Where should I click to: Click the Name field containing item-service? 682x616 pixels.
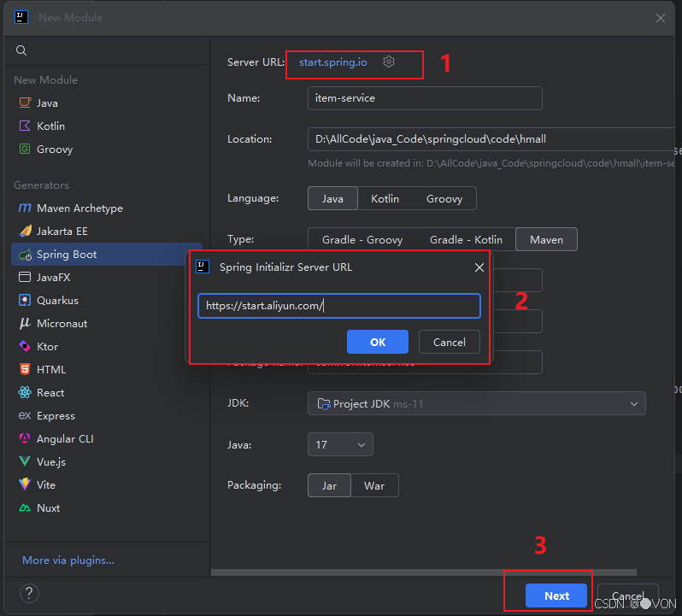425,98
